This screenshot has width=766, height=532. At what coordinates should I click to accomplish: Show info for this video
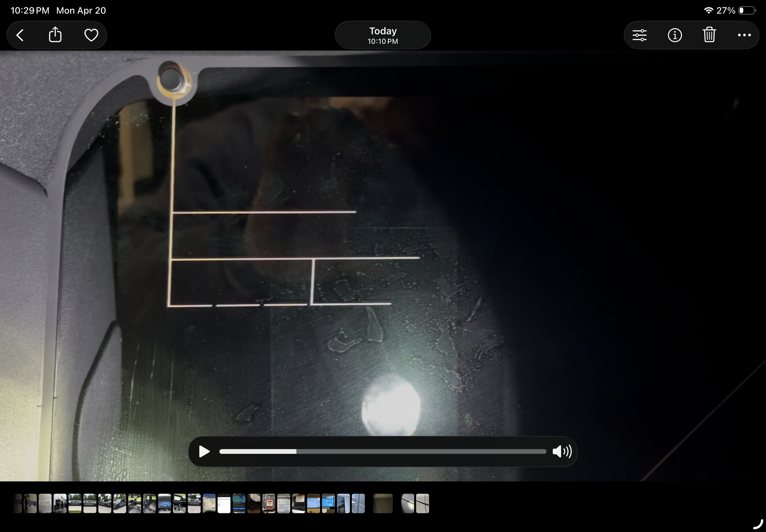coord(674,35)
